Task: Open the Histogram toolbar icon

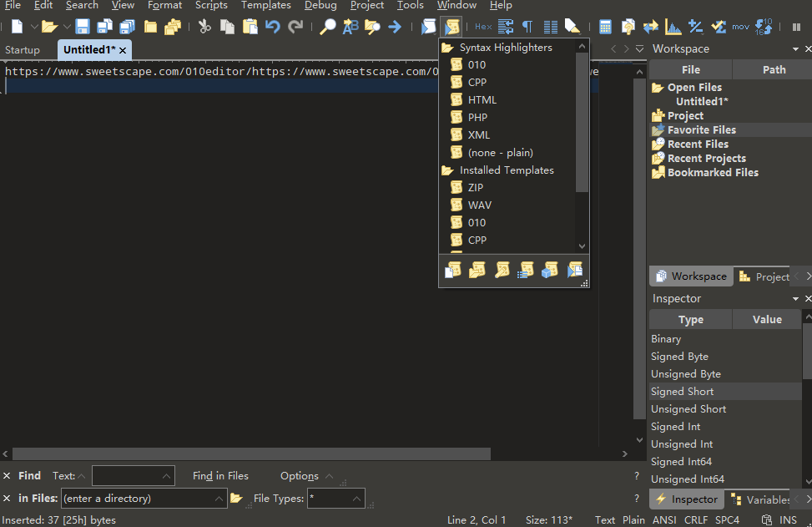Action: [x=673, y=27]
